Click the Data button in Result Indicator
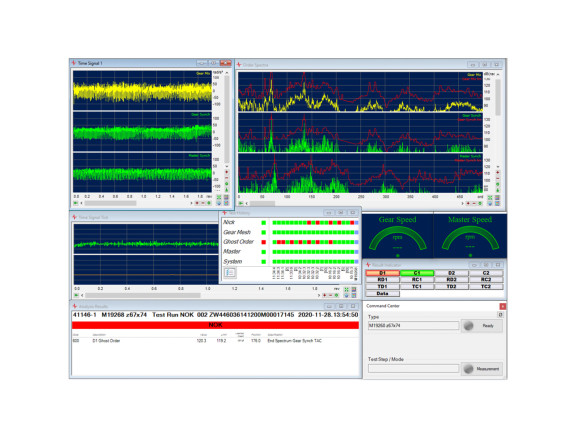Screen dimensions: 583x438 click(x=383, y=294)
